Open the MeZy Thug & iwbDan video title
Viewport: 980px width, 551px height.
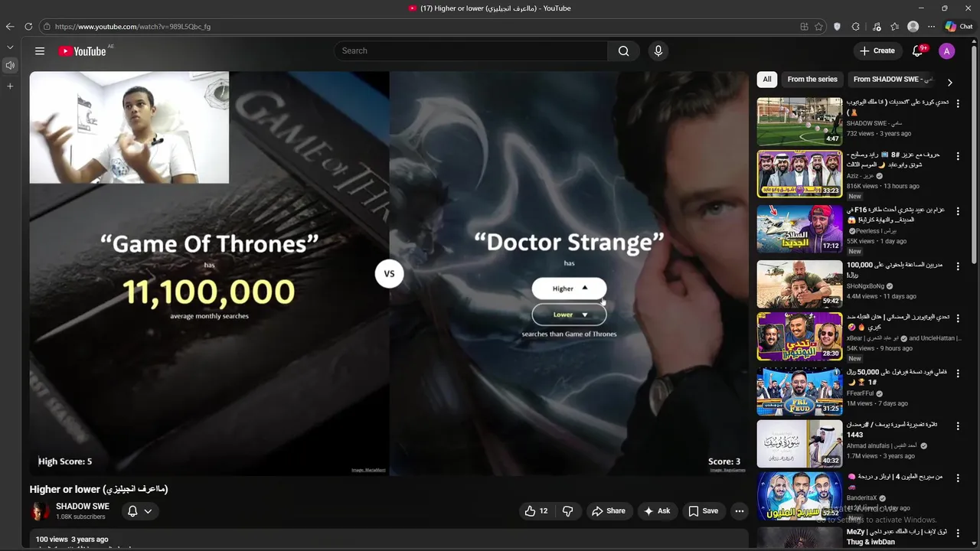click(897, 536)
